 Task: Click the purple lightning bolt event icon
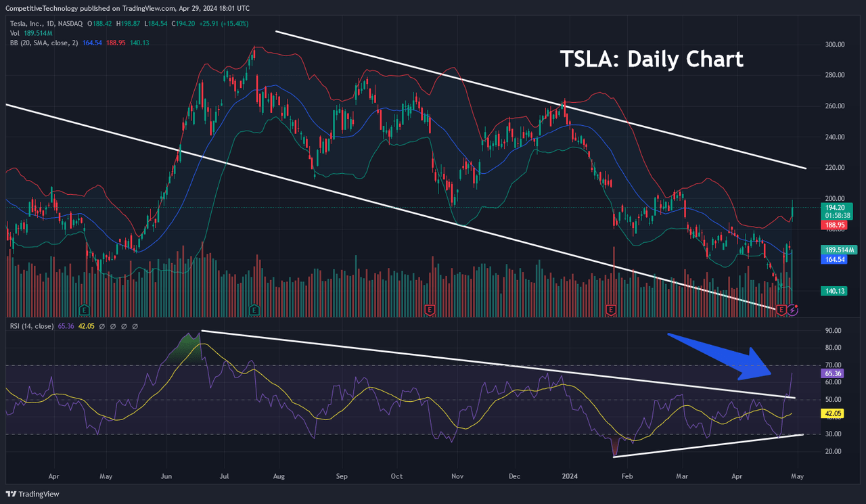click(794, 310)
